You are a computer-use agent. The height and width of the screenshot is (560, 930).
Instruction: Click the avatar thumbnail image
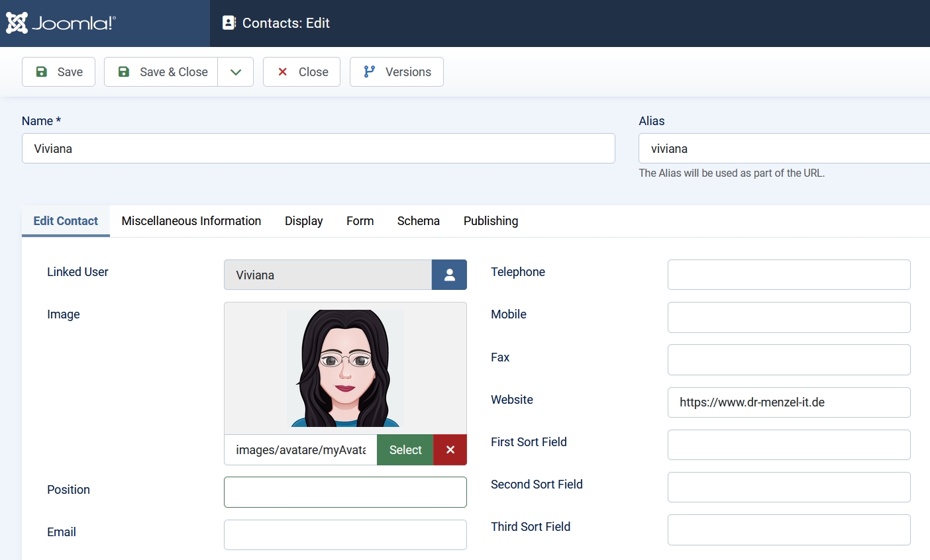[345, 368]
